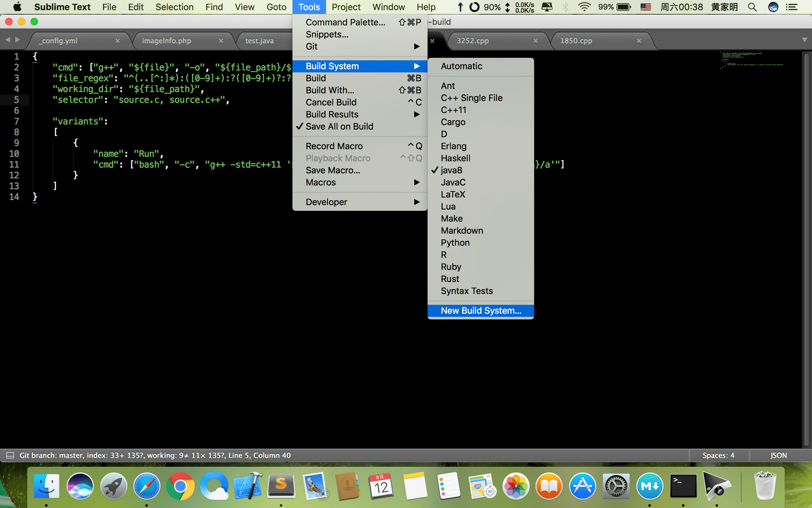
Task: Click the minimap code preview
Action: point(752,60)
